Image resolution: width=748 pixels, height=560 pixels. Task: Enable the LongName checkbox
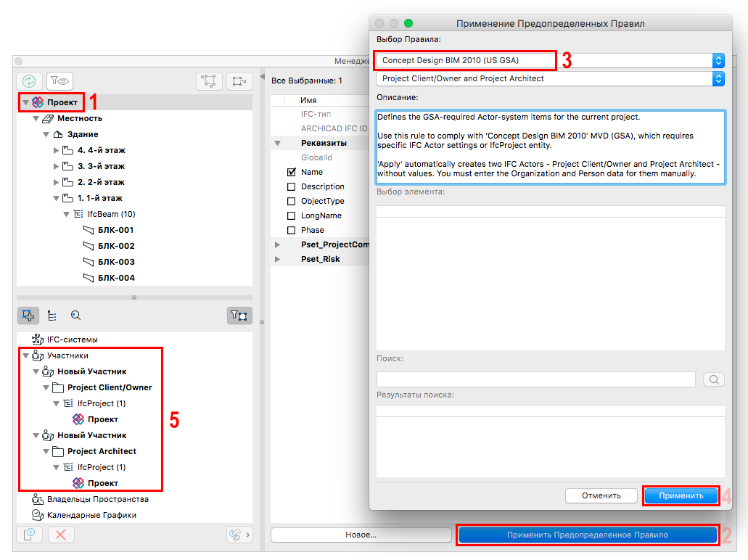[292, 215]
